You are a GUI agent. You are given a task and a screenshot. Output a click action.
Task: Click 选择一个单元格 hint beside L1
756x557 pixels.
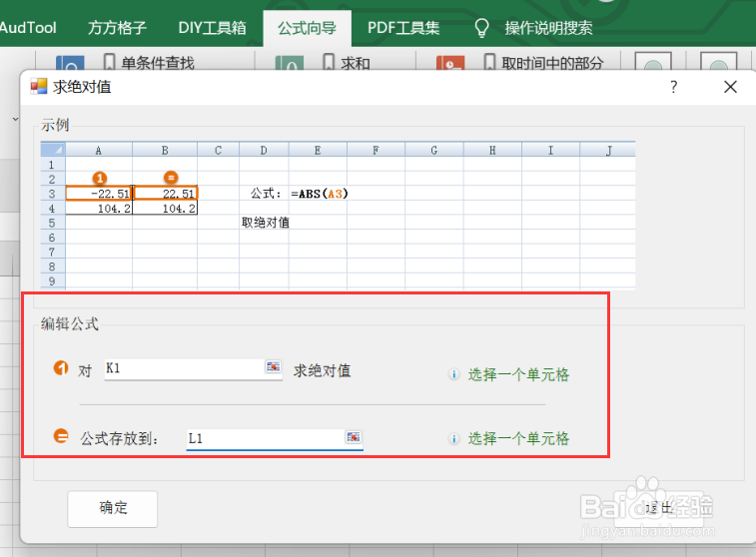518,438
